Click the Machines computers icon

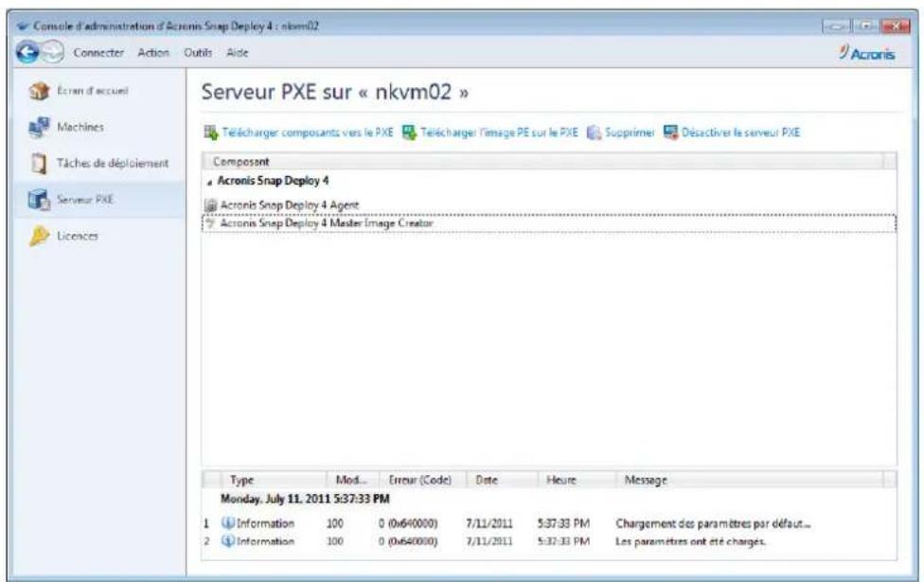click(40, 127)
